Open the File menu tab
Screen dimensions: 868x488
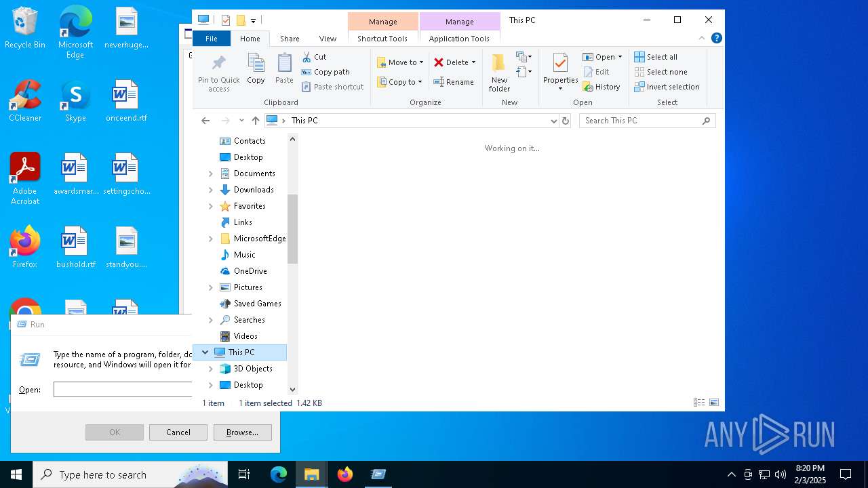[212, 39]
